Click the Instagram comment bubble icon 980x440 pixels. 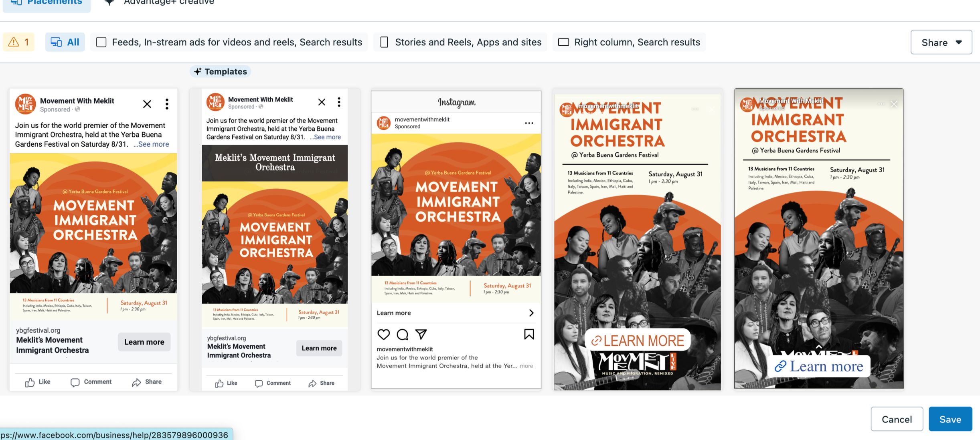[402, 334]
